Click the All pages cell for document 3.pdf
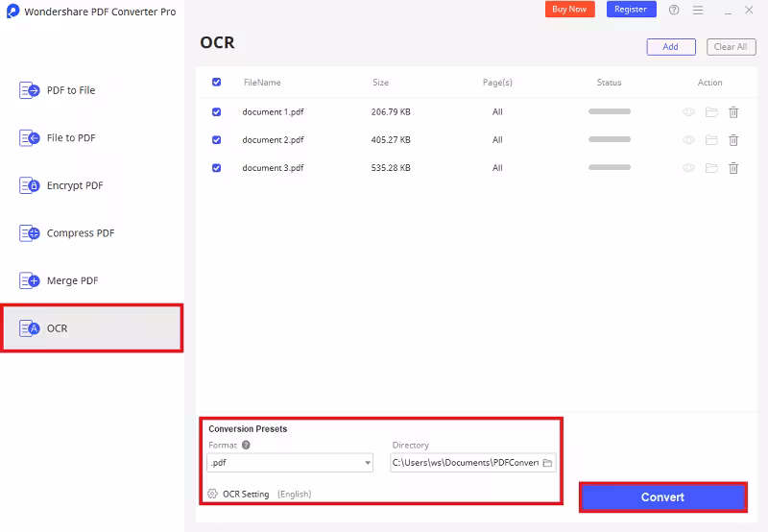 coord(497,168)
